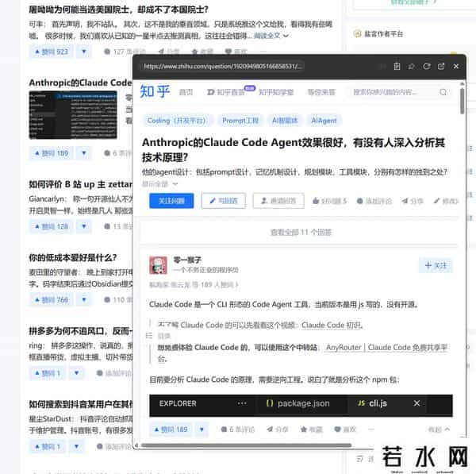476x474 pixels.
Task: Click the downvote arrow in popup answer bar
Action: 202,430
